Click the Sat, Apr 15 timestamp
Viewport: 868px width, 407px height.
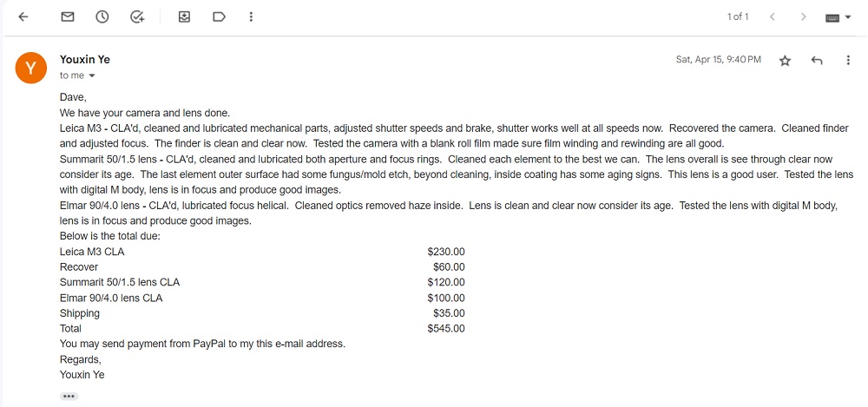pos(718,60)
